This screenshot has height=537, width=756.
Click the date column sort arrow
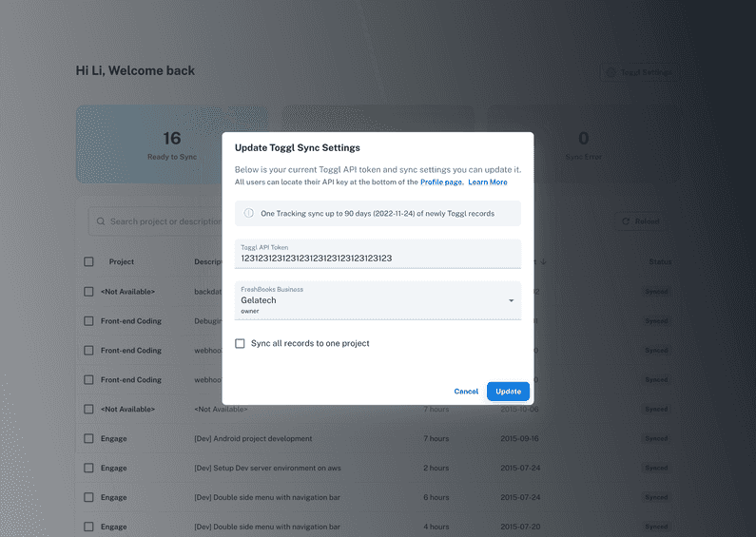coord(543,261)
